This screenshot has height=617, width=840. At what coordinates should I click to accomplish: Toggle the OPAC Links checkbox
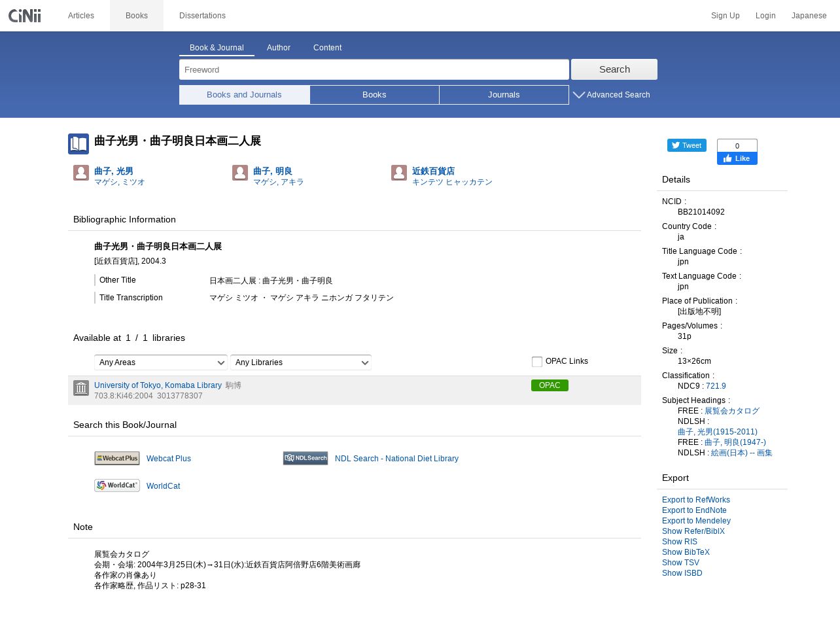537,362
